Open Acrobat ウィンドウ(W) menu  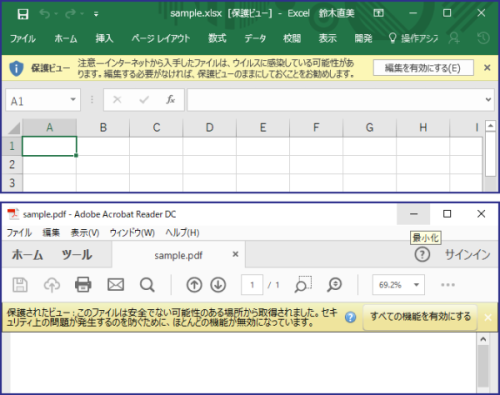pos(132,233)
